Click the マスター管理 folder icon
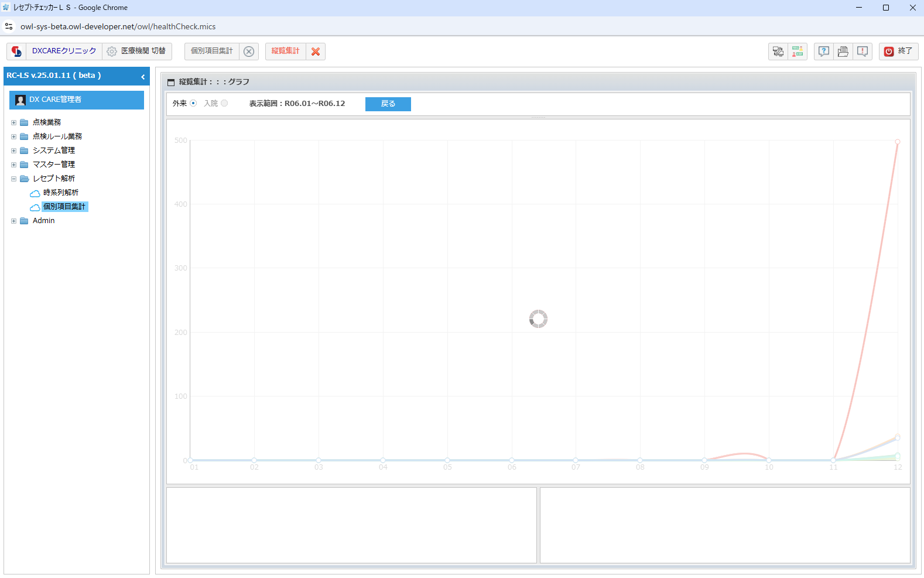 pyautogui.click(x=24, y=165)
